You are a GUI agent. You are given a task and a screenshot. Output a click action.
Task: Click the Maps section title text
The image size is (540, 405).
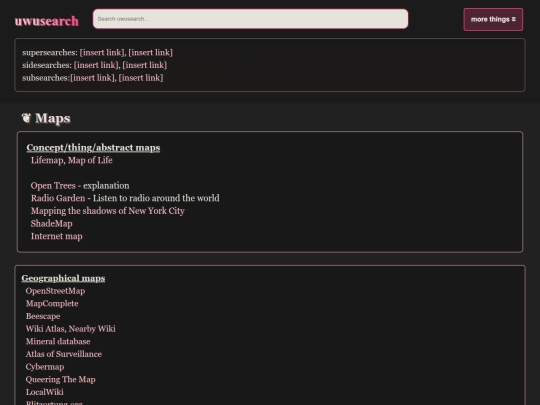coord(53,118)
